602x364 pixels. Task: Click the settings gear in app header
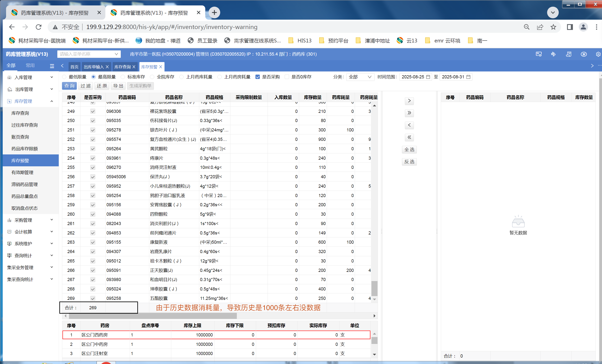598,54
